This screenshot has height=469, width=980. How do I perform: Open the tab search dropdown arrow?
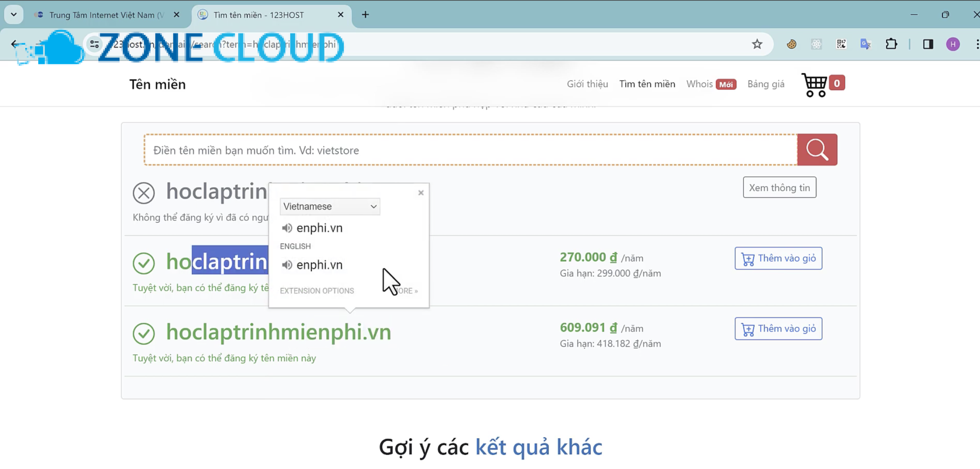point(14,15)
